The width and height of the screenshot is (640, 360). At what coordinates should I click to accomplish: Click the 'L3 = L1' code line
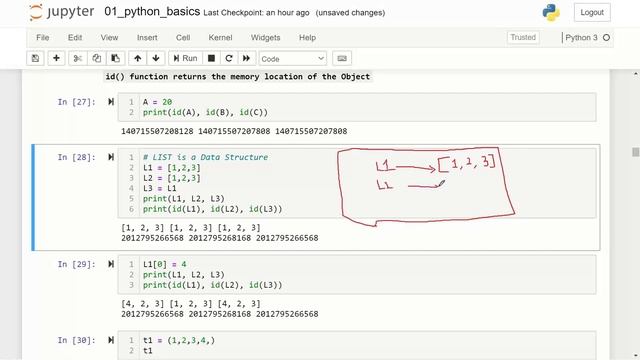click(x=160, y=188)
